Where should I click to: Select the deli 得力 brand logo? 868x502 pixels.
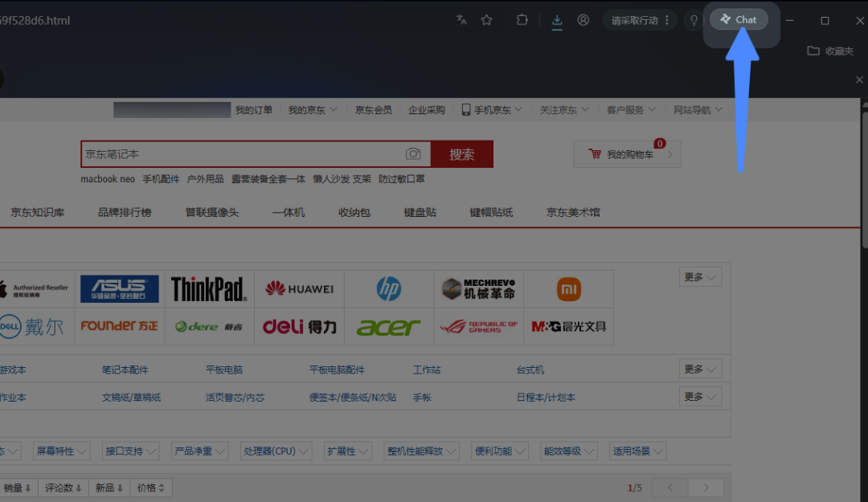[299, 327]
